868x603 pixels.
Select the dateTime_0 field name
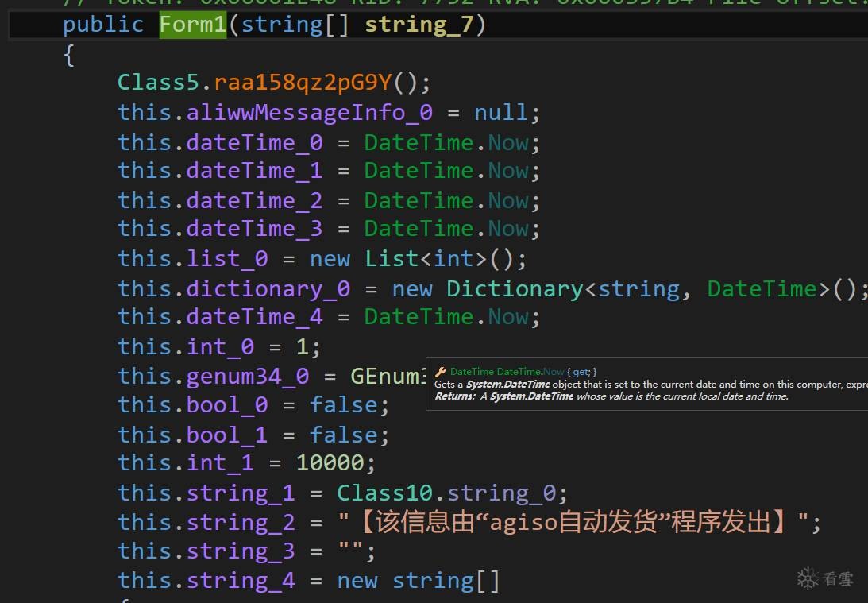pos(254,143)
